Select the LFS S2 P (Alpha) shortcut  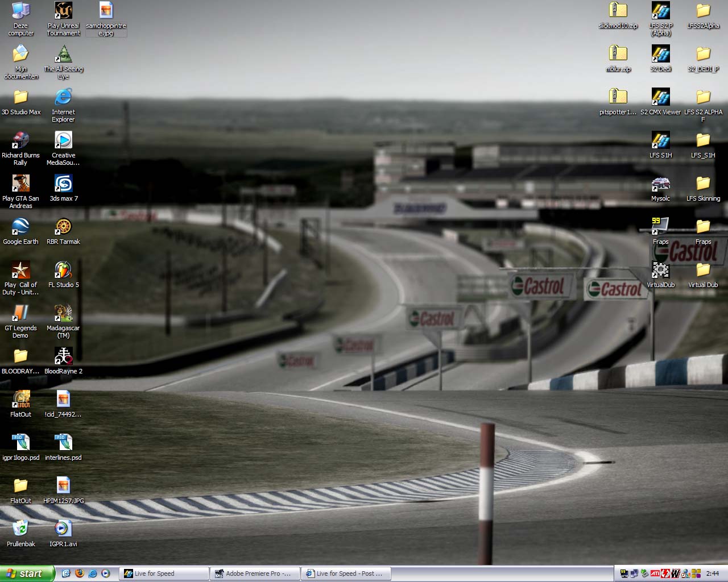pos(661,19)
